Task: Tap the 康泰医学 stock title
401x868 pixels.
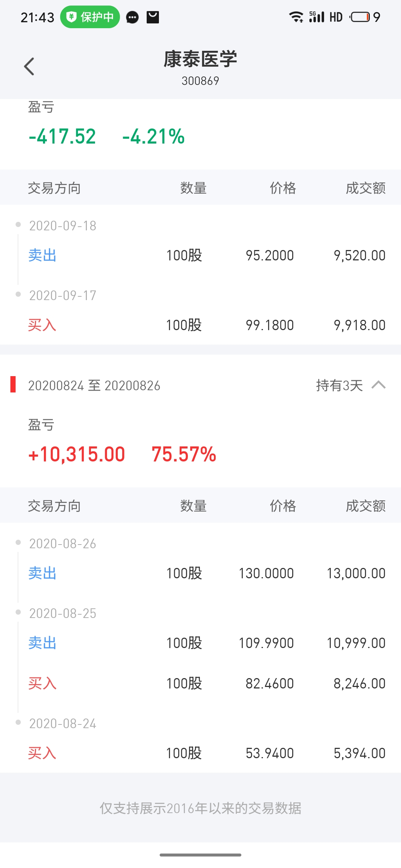Action: point(200,59)
